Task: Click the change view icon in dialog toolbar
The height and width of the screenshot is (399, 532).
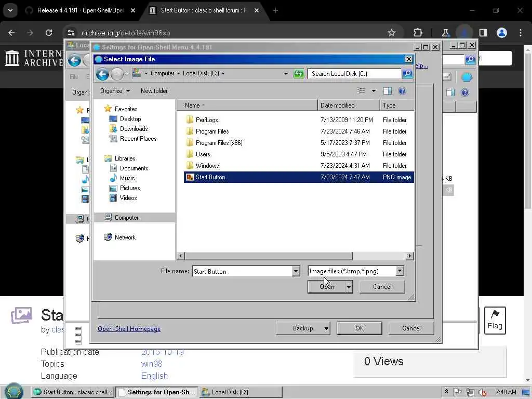Action: 361,91
